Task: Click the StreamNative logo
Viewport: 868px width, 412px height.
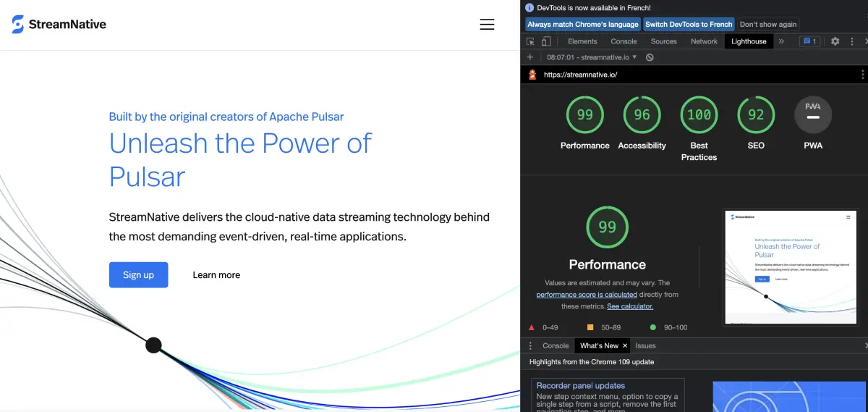Action: point(59,24)
